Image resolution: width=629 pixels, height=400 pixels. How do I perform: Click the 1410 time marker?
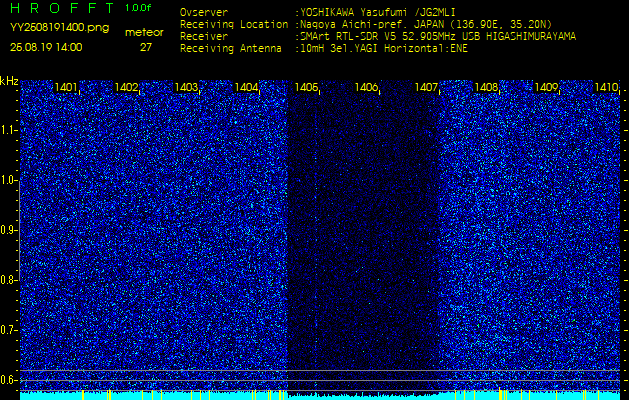click(606, 87)
